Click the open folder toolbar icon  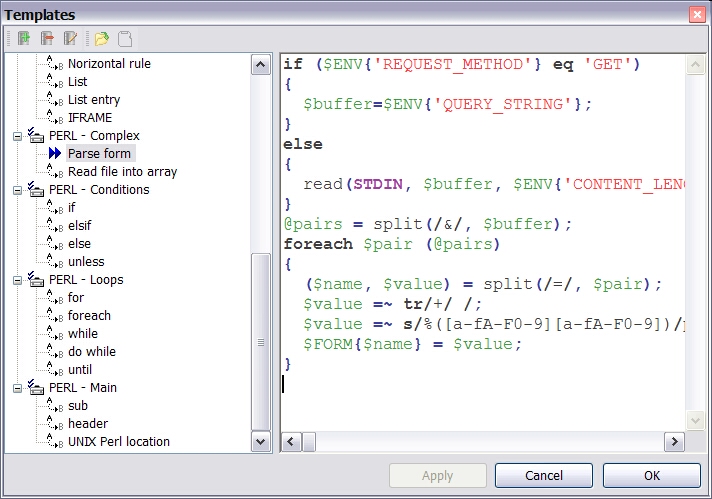[101, 39]
